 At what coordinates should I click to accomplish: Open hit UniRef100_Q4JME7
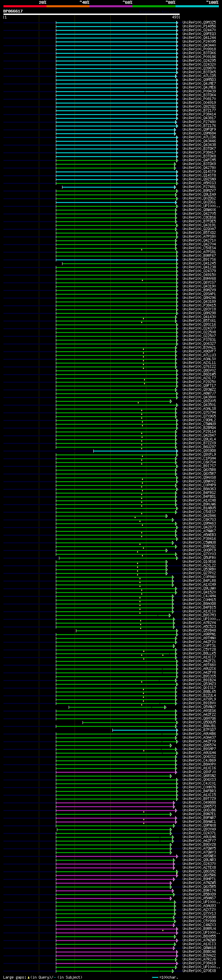pos(199,84)
